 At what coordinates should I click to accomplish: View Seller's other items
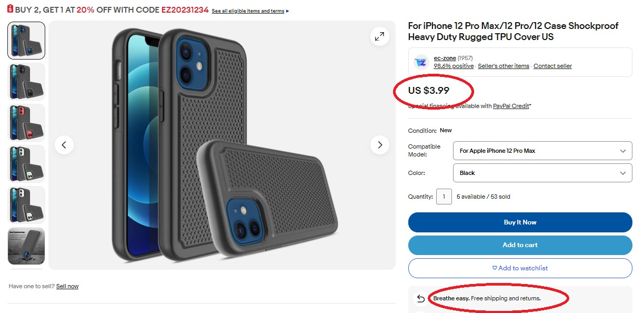click(x=504, y=66)
